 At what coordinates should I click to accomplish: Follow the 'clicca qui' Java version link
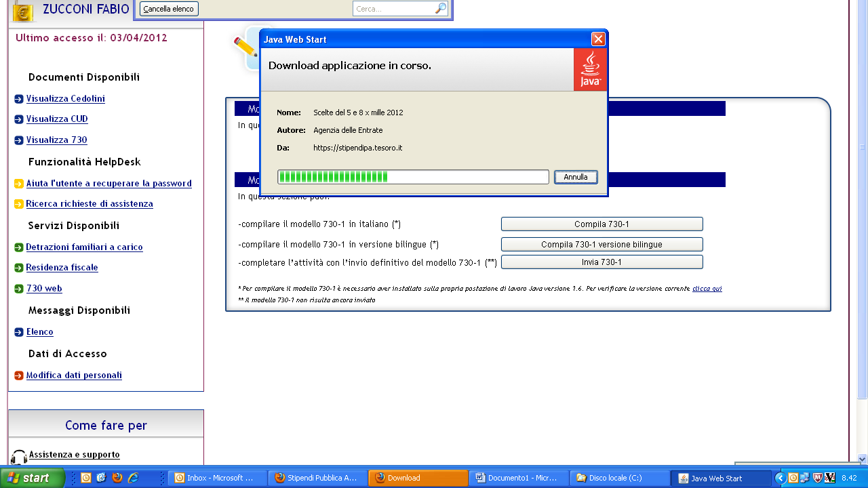point(707,289)
